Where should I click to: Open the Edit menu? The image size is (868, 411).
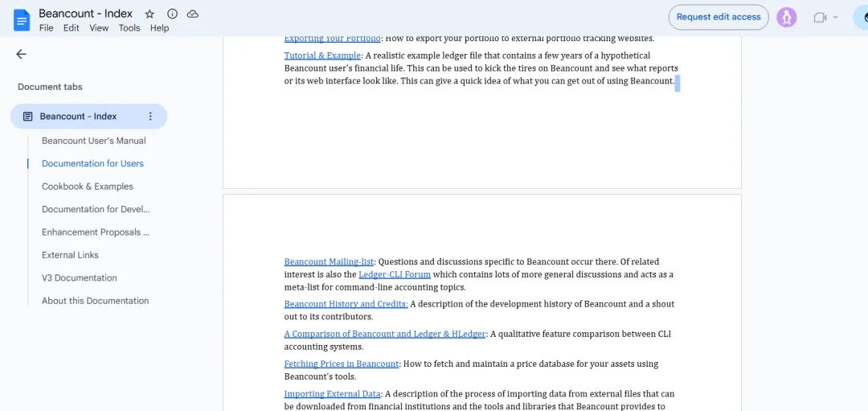(71, 27)
